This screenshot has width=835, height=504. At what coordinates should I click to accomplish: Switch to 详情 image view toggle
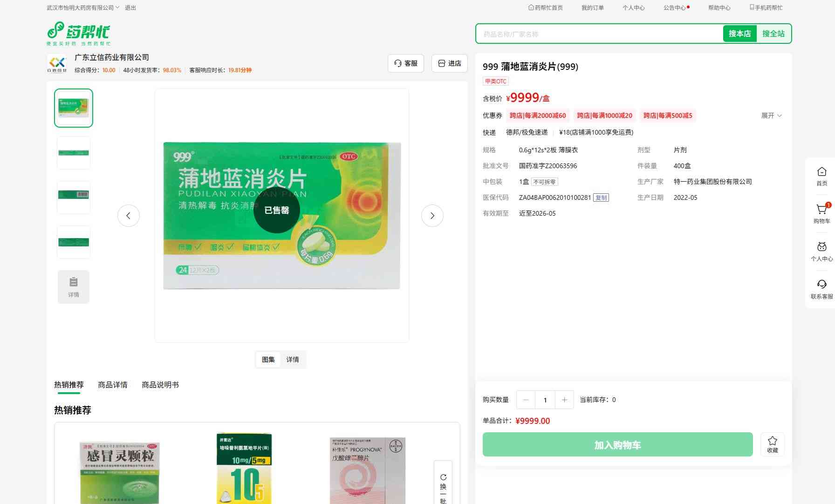point(293,360)
